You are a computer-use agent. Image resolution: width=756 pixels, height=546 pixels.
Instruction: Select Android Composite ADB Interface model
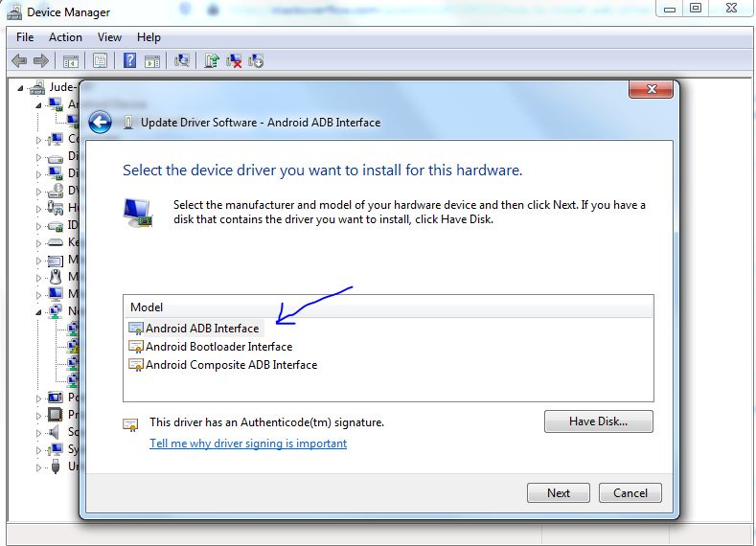coord(222,365)
